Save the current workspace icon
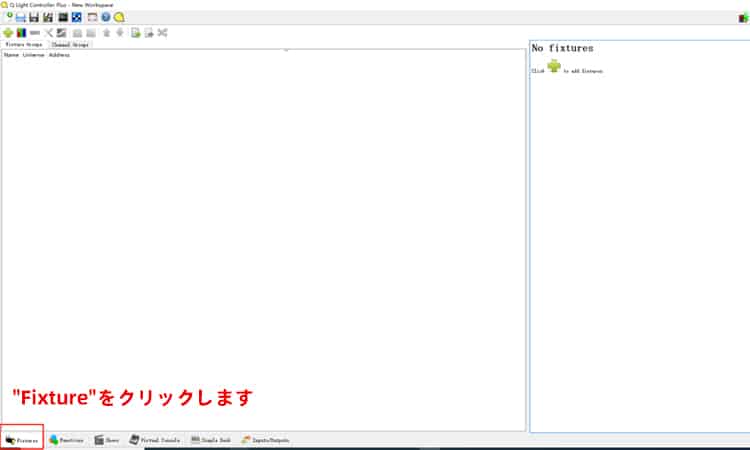Viewport: 750px width, 450px height. pyautogui.click(x=34, y=18)
